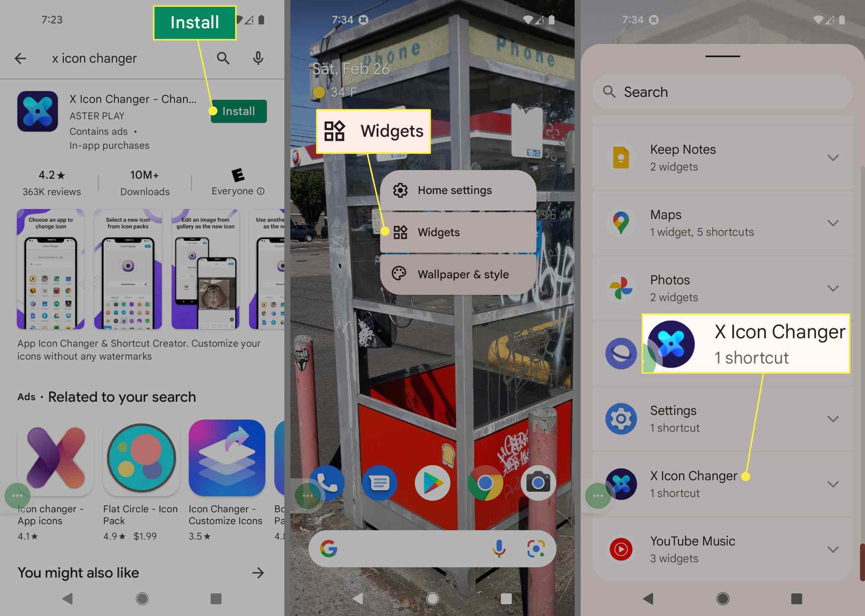
Task: Tap the Google Lens icon
Action: point(536,549)
